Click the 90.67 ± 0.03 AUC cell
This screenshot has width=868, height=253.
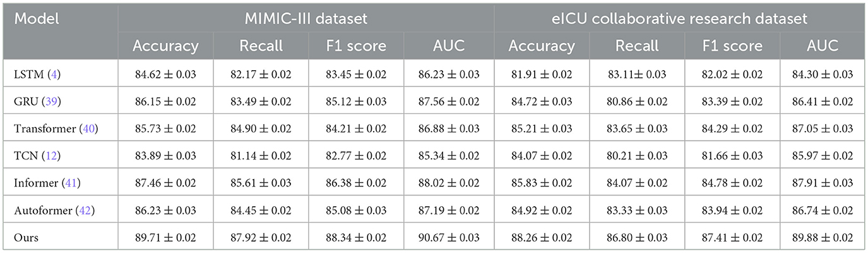coord(448,238)
